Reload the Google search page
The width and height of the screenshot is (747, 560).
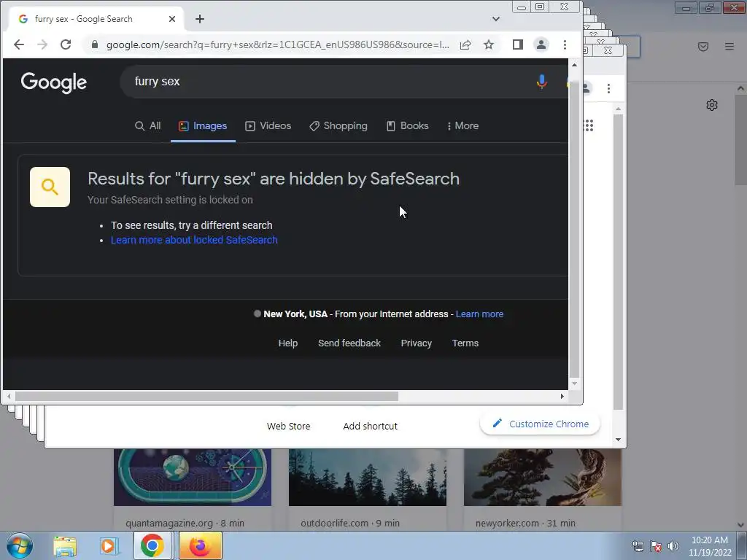coord(65,44)
